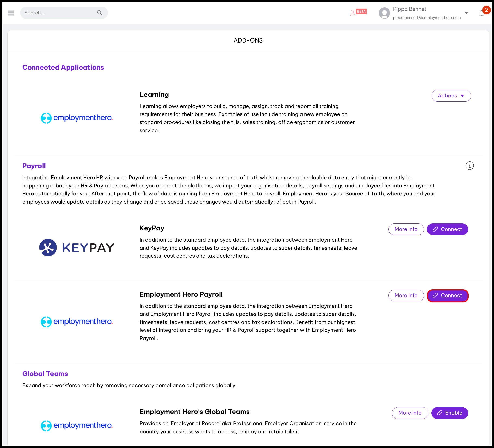Expand the user account dropdown arrow
This screenshot has height=448, width=494.
point(466,13)
